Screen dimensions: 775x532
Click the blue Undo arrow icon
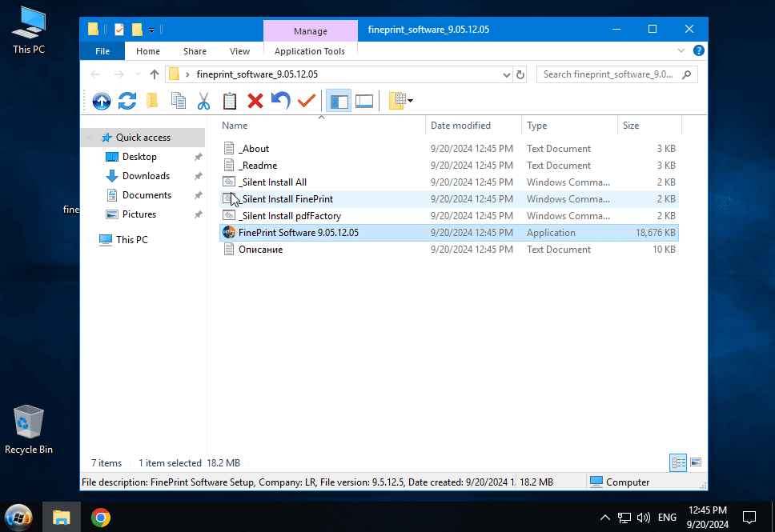click(x=281, y=100)
